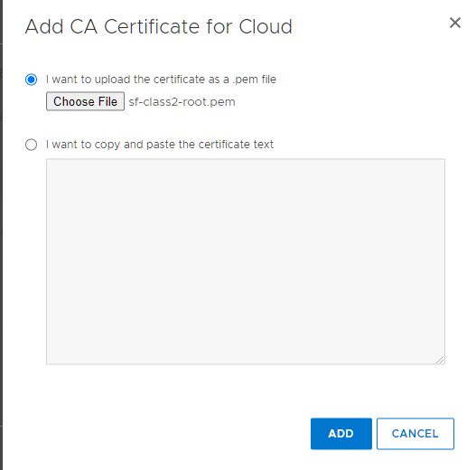The width and height of the screenshot is (476, 470).
Task: Click the text area resize handle
Action: pos(440,360)
